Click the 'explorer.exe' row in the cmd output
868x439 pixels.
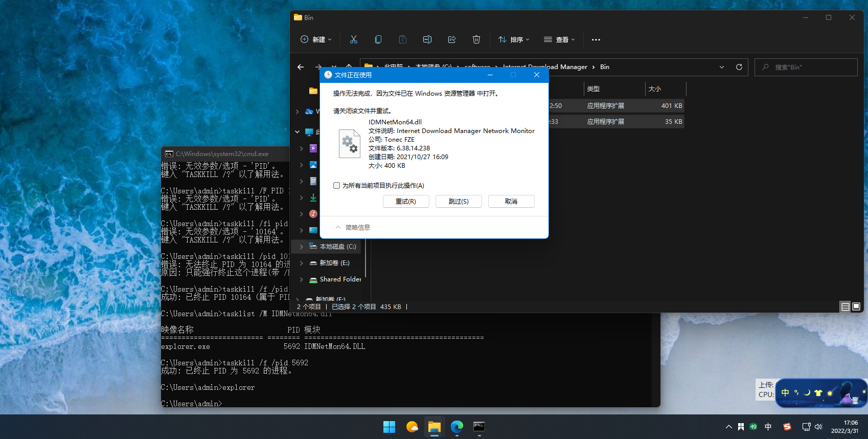tap(263, 346)
